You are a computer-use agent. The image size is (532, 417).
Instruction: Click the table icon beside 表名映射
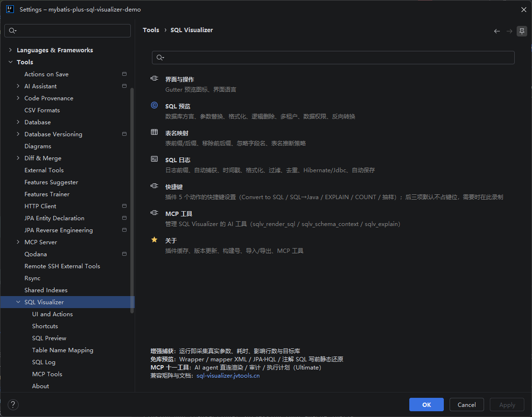point(154,132)
